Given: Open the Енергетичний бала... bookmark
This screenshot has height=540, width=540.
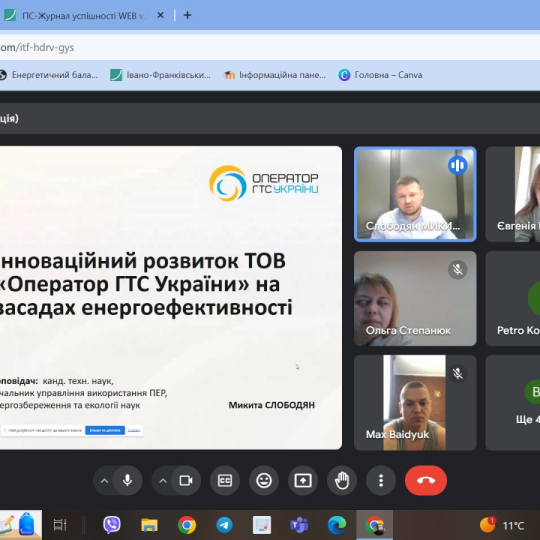Looking at the screenshot, I should (49, 75).
